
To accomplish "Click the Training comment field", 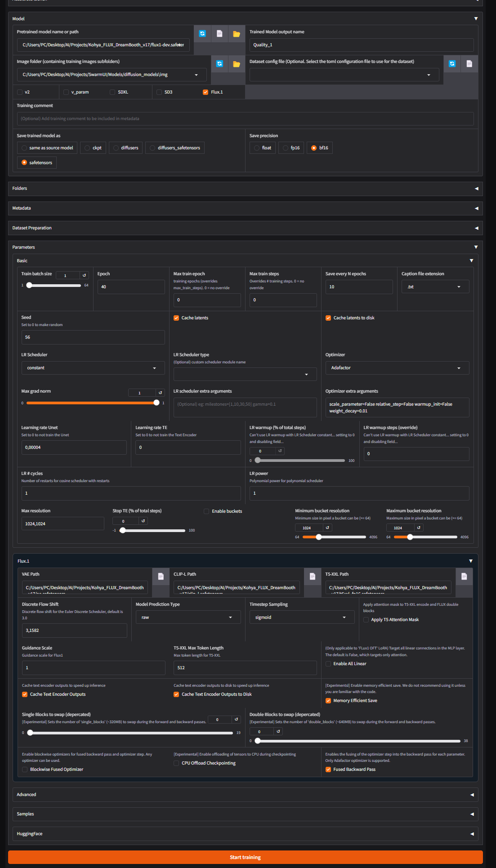I will (x=246, y=119).
